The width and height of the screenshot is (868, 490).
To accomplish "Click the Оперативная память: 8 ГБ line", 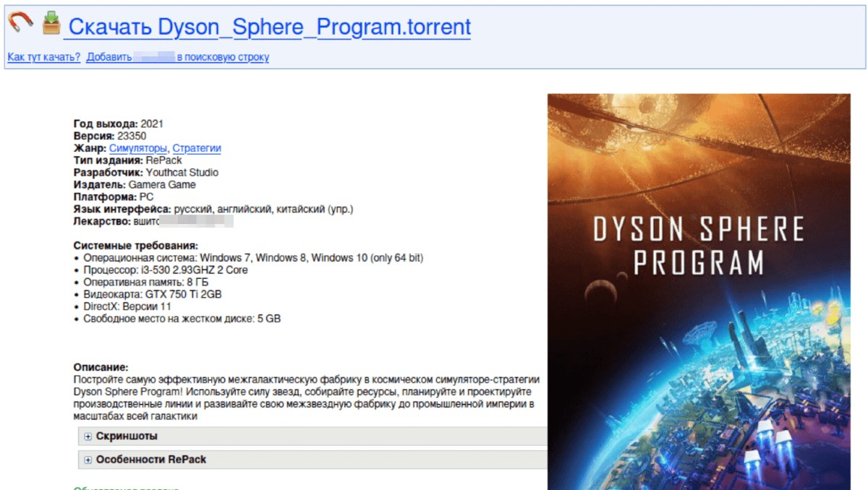I will 143,283.
